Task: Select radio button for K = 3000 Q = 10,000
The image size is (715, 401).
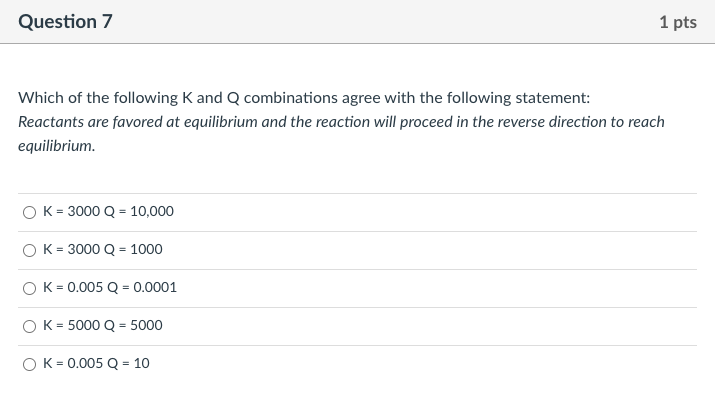Action: [x=30, y=212]
